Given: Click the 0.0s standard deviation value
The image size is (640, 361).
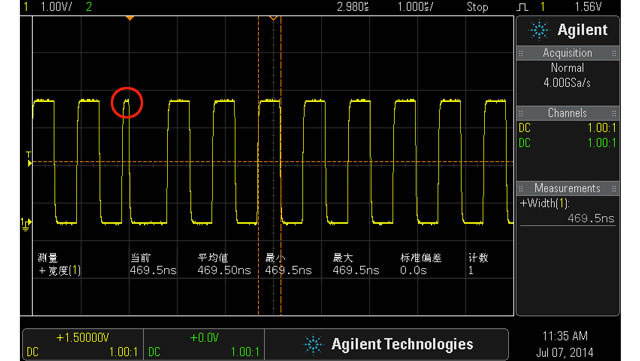Looking at the screenshot, I should [413, 270].
